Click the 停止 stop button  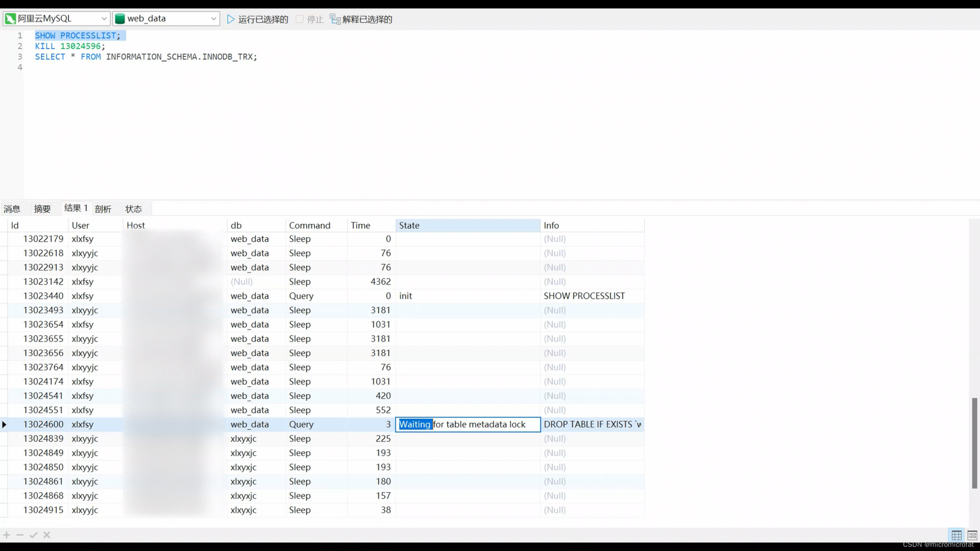tap(310, 19)
